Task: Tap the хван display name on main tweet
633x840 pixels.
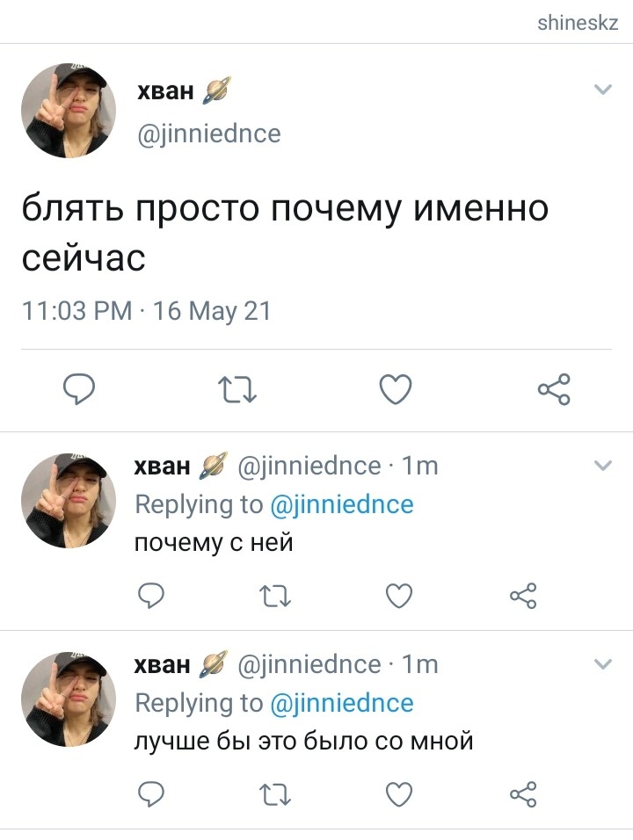Action: tap(165, 91)
